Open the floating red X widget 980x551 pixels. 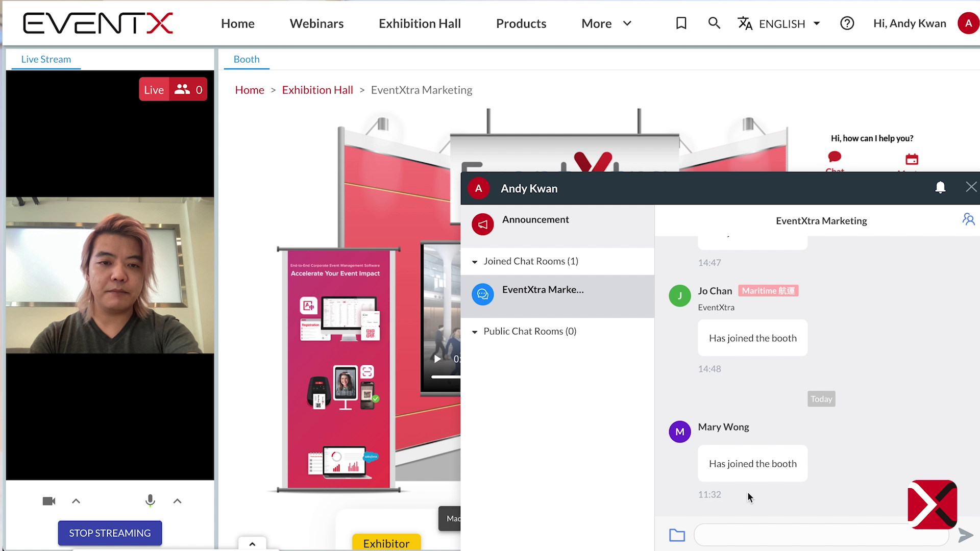[932, 504]
